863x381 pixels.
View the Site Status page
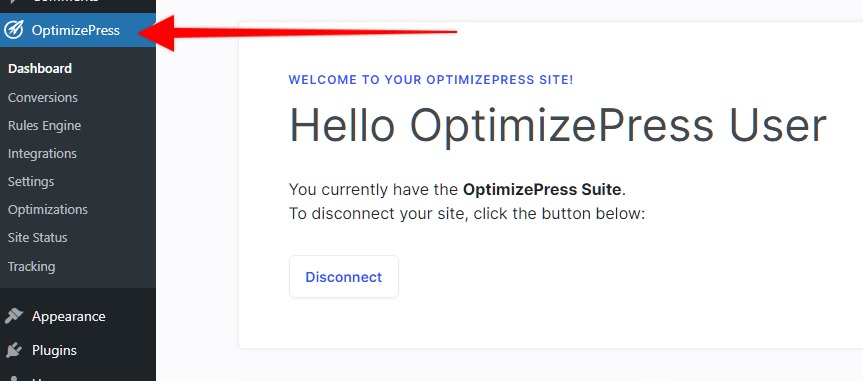(37, 238)
